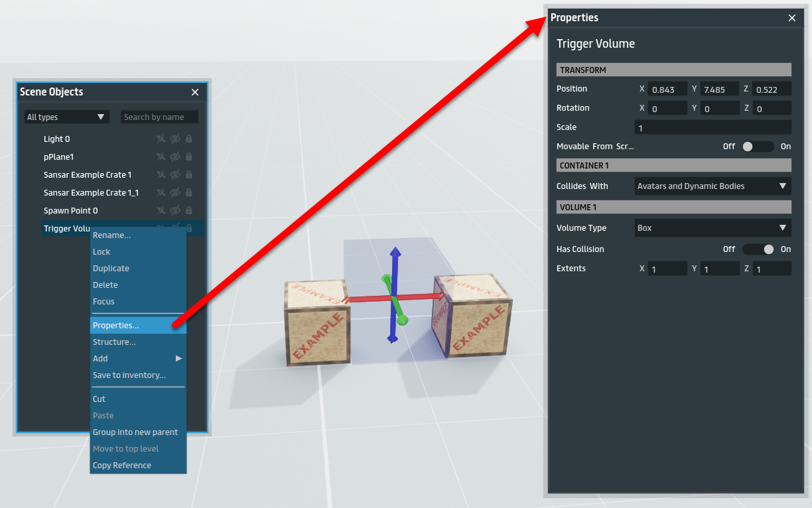Viewport: 812px width, 508px height.
Task: Close the Scene Objects panel
Action: click(x=195, y=92)
